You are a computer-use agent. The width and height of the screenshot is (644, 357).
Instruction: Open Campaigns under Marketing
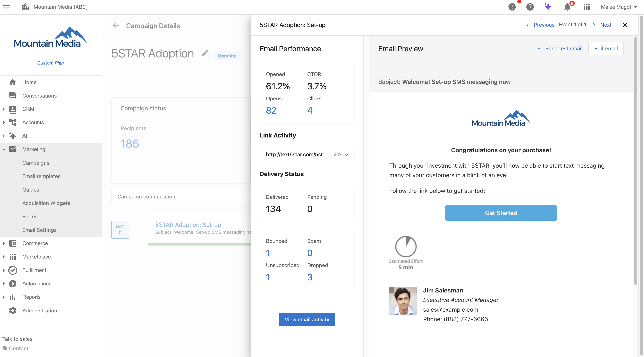click(36, 163)
